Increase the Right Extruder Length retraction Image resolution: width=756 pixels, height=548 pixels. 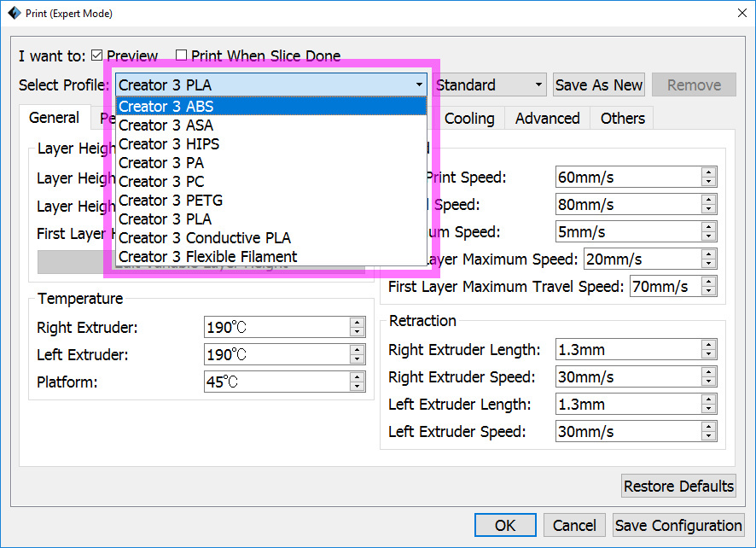click(x=709, y=345)
